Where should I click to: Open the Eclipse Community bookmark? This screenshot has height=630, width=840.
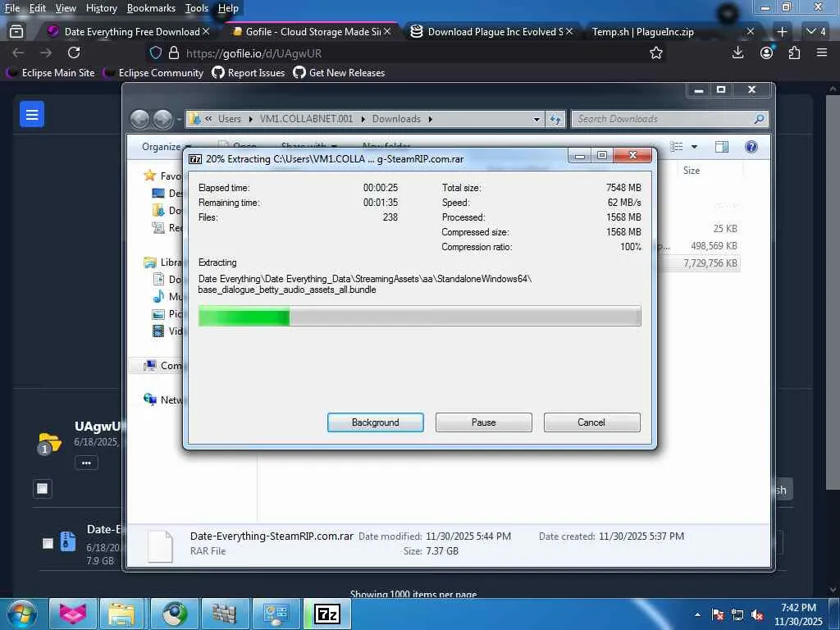tap(153, 72)
